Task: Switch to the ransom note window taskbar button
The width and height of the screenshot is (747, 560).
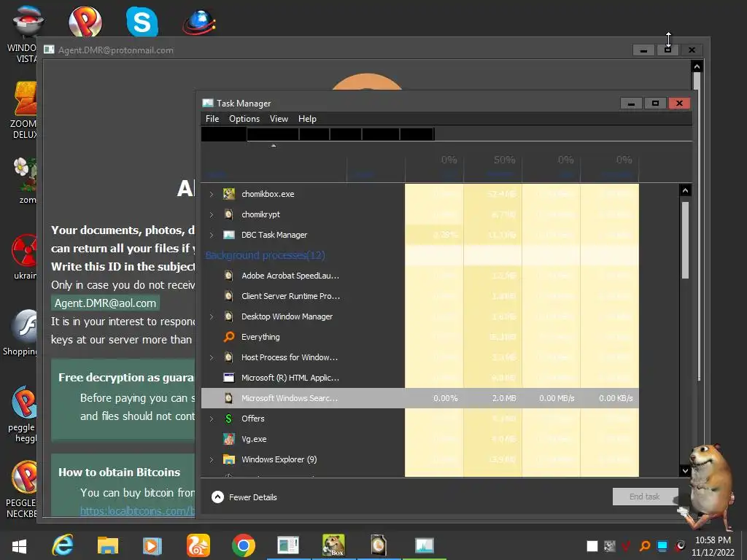Action: 288,545
